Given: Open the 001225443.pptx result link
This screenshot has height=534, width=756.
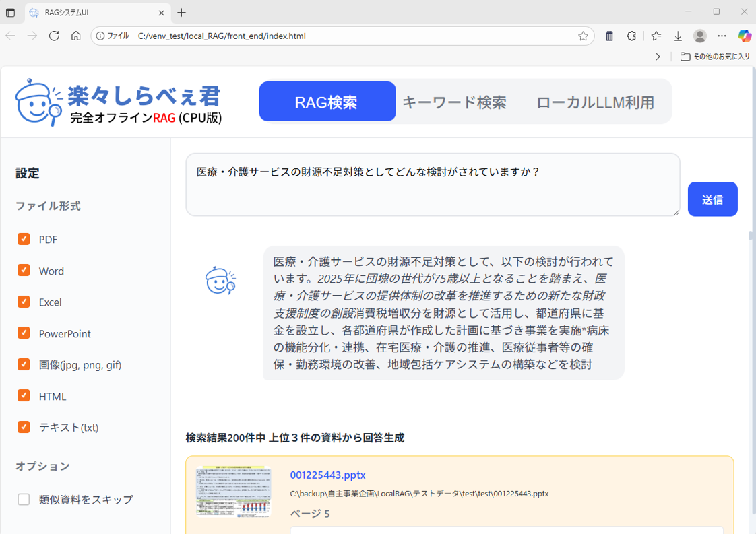Looking at the screenshot, I should tap(326, 475).
